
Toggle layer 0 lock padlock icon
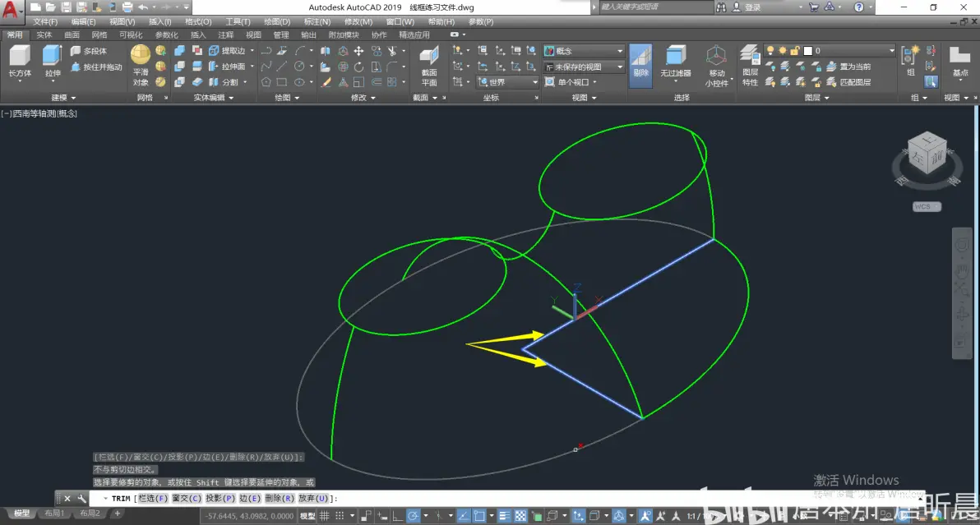[x=794, y=51]
